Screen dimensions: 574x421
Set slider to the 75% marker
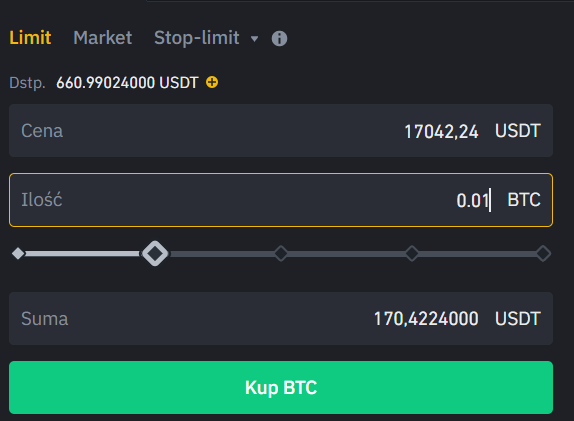point(412,253)
